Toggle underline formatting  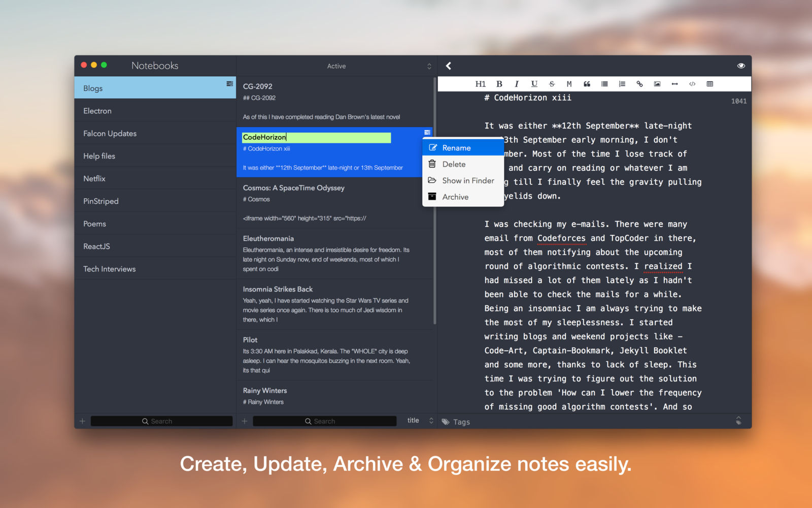(534, 84)
